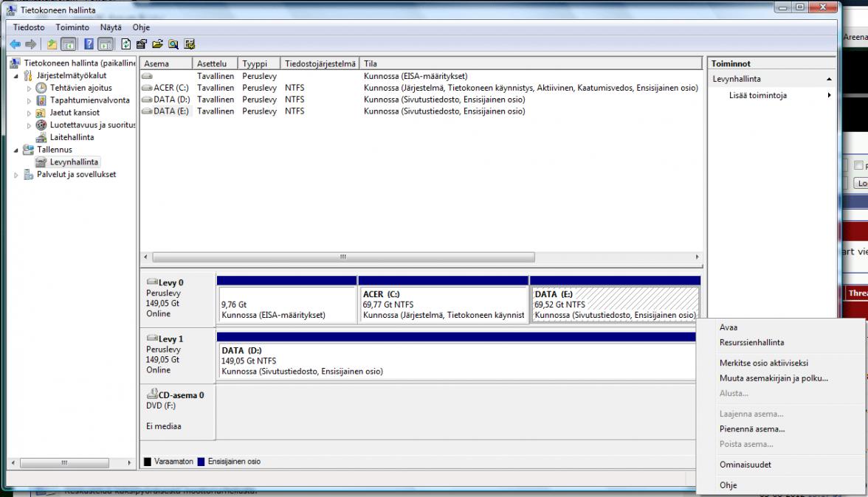Click the up one level folder icon
The image size is (868, 497).
pyautogui.click(x=52, y=44)
